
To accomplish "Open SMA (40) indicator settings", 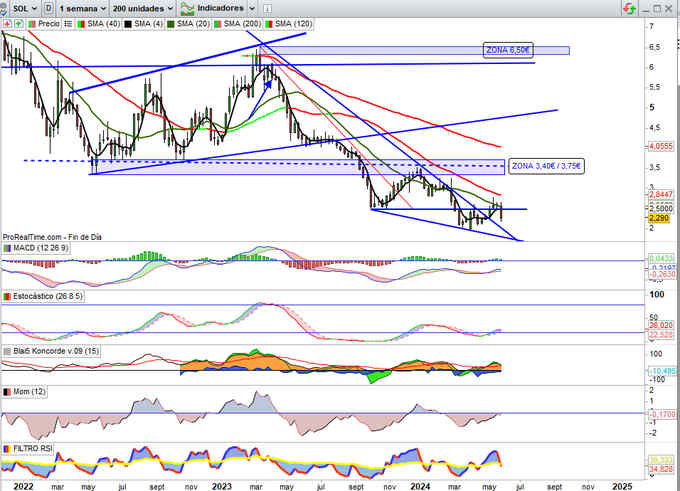I will (x=103, y=23).
